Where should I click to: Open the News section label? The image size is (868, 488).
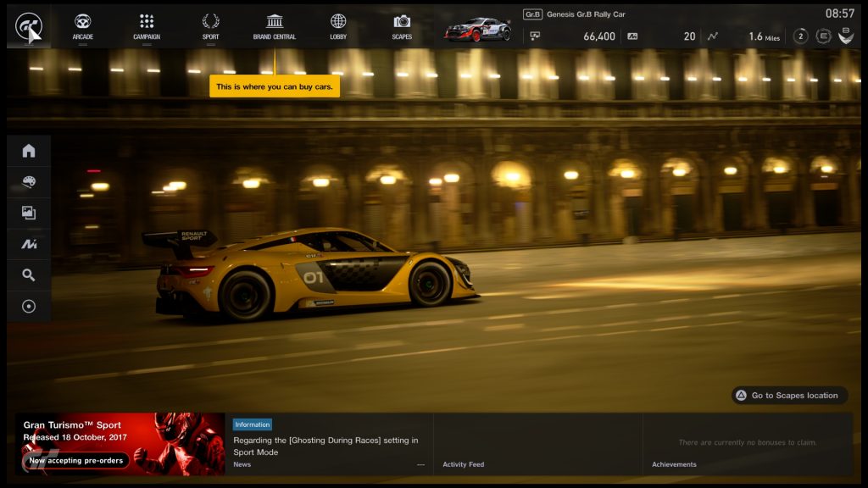tap(242, 464)
